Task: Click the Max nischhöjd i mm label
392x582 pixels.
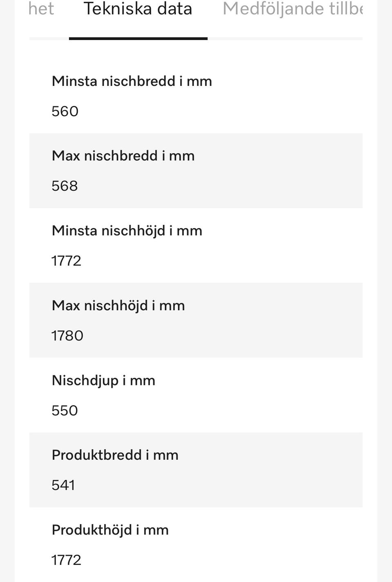Action: coord(118,305)
